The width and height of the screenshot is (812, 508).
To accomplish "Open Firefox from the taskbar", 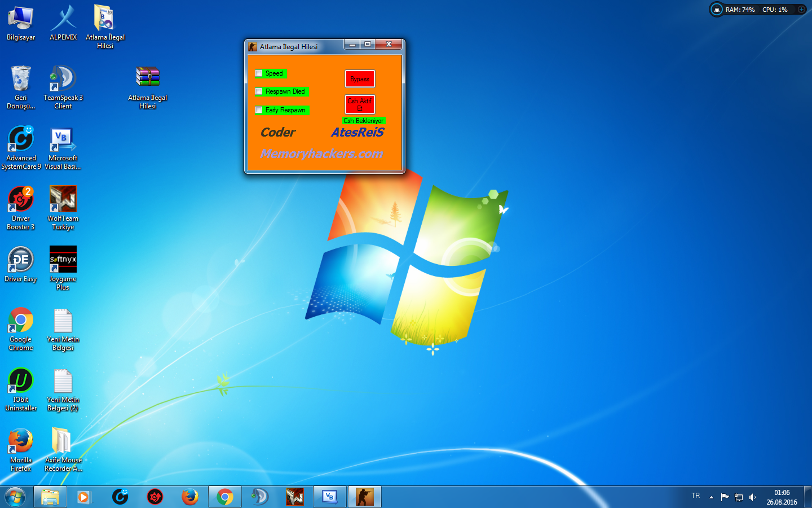I will (x=190, y=497).
